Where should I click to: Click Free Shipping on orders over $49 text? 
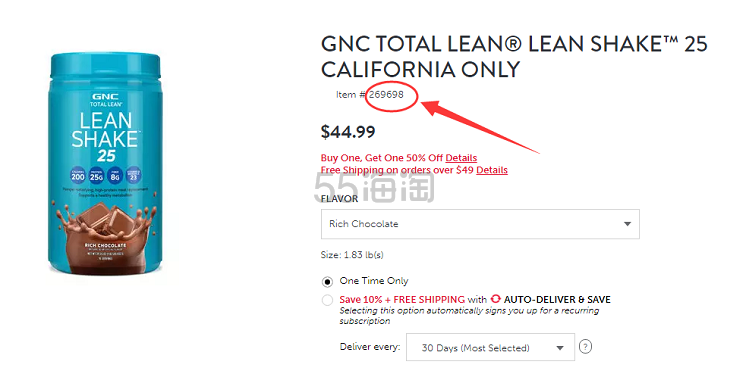tap(397, 170)
